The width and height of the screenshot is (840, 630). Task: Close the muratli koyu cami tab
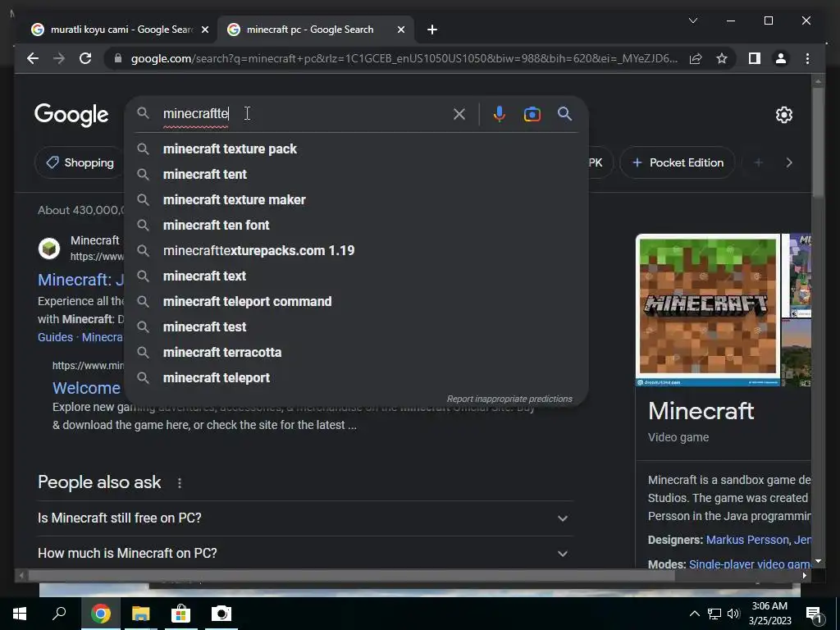point(204,30)
